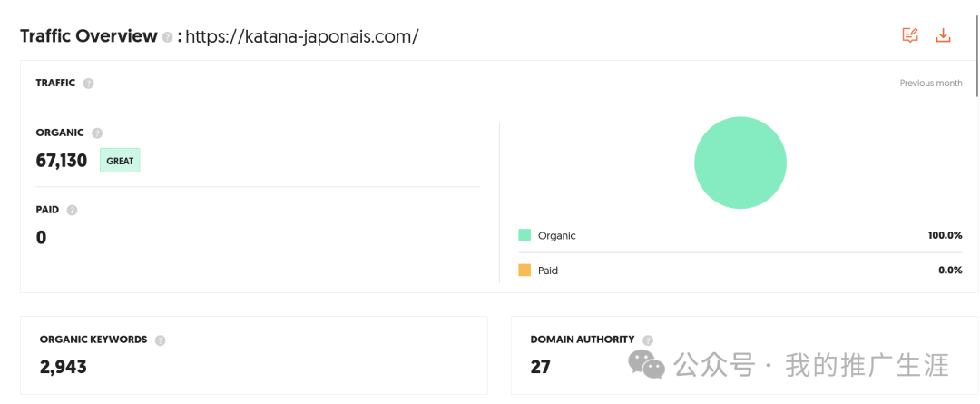The width and height of the screenshot is (980, 404).
Task: Open the katana-japonais.com URL
Action: (301, 37)
